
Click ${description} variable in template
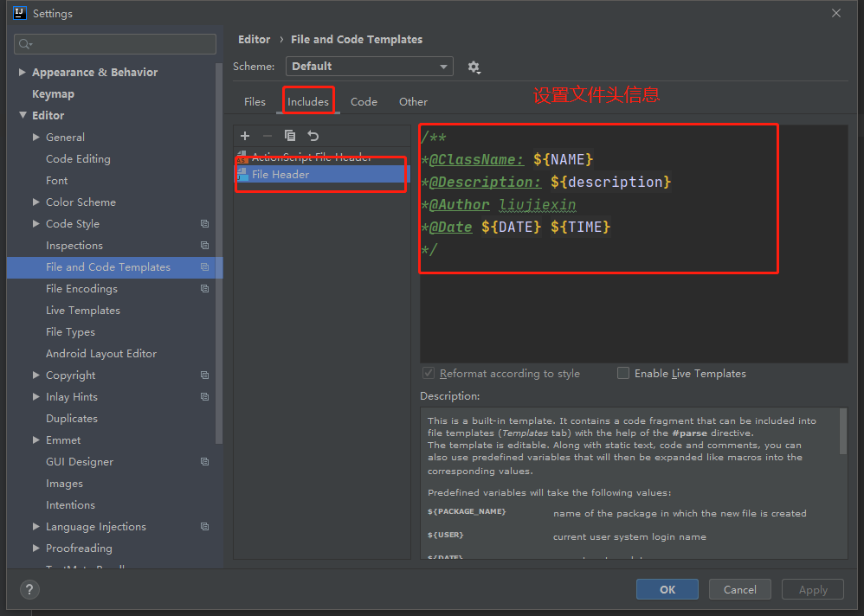coord(610,183)
